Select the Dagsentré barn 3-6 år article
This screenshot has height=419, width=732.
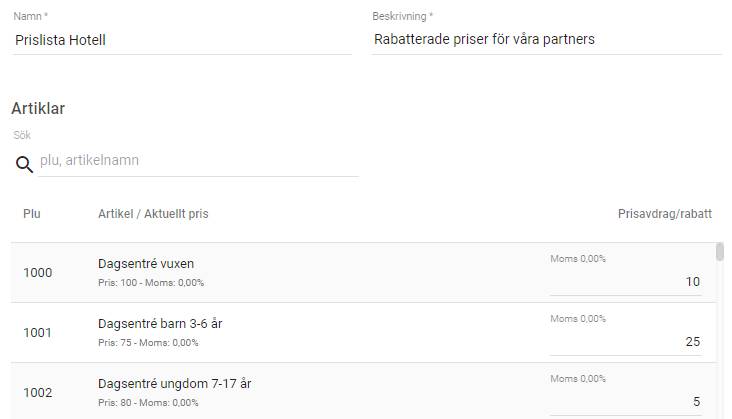pyautogui.click(x=160, y=324)
